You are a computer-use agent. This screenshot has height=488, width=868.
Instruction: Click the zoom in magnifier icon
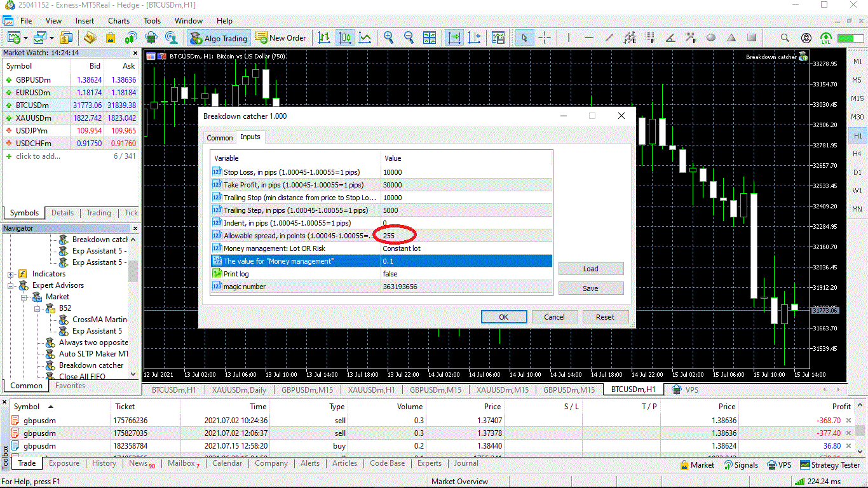388,37
